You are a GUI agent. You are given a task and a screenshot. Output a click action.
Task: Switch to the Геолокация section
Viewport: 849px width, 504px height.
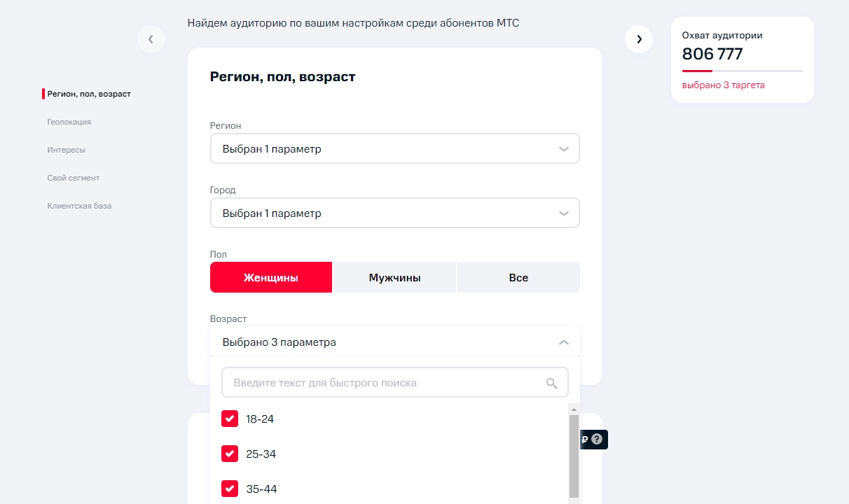point(68,121)
